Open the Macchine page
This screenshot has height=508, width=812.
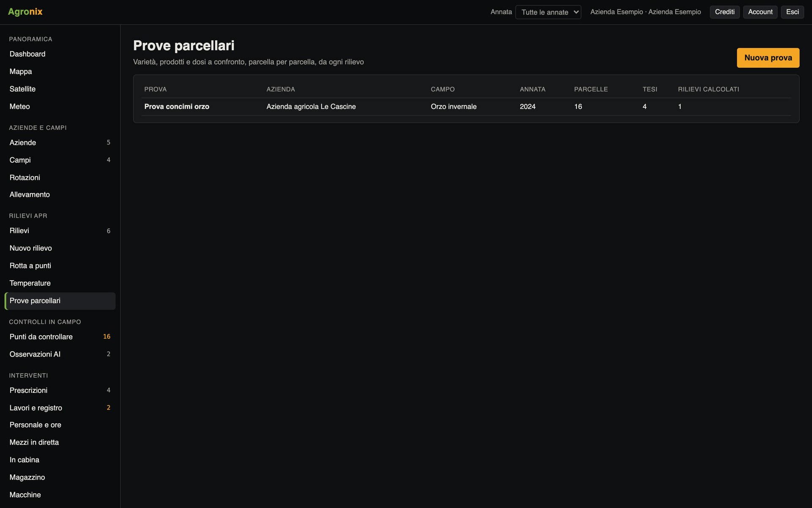tap(60, 495)
